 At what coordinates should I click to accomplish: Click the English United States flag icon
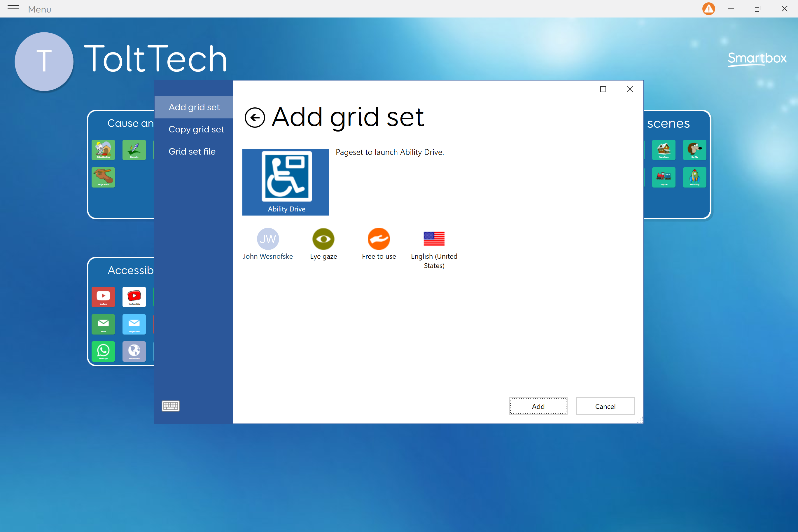tap(434, 239)
